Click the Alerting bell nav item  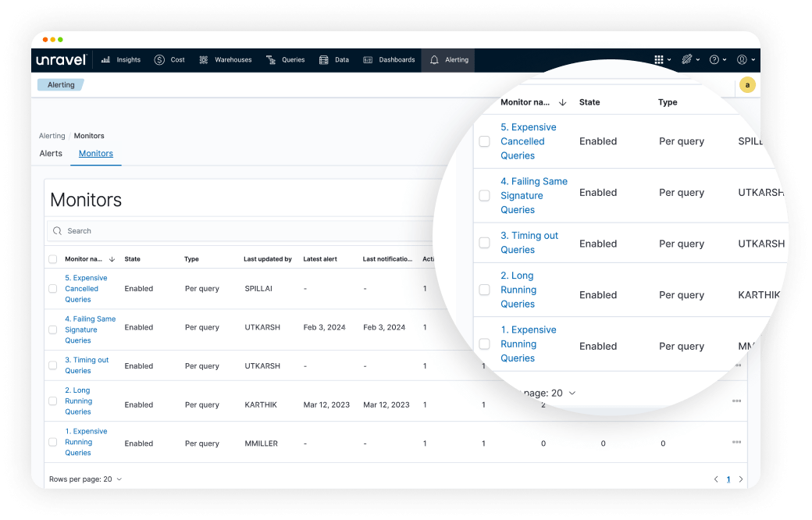[448, 60]
